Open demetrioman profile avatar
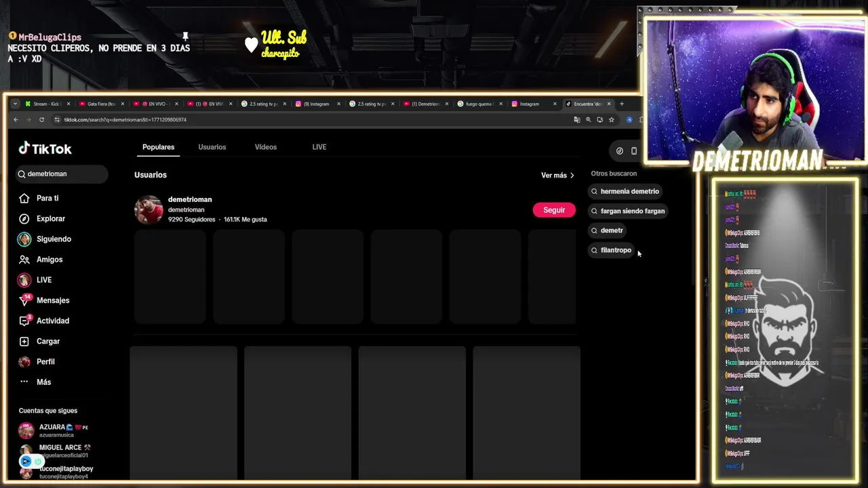This screenshot has height=488, width=868. [x=149, y=209]
